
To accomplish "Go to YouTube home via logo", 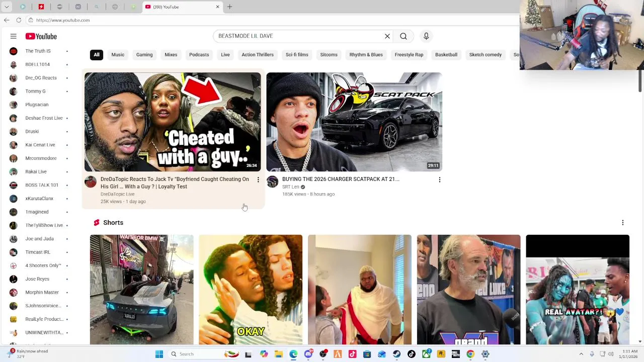I will pos(41,36).
